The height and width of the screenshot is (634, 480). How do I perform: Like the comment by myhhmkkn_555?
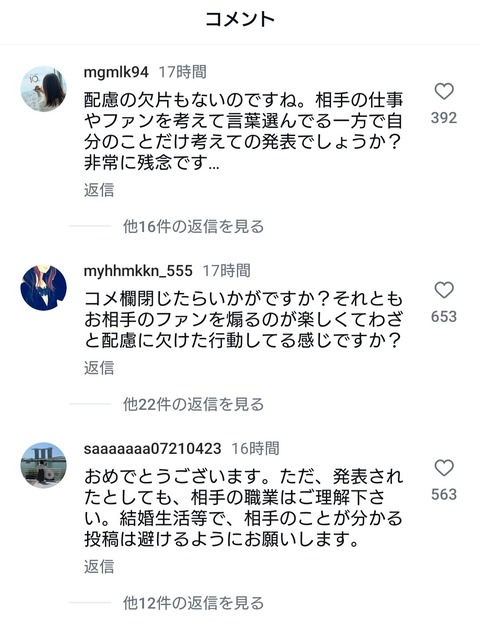click(x=444, y=290)
